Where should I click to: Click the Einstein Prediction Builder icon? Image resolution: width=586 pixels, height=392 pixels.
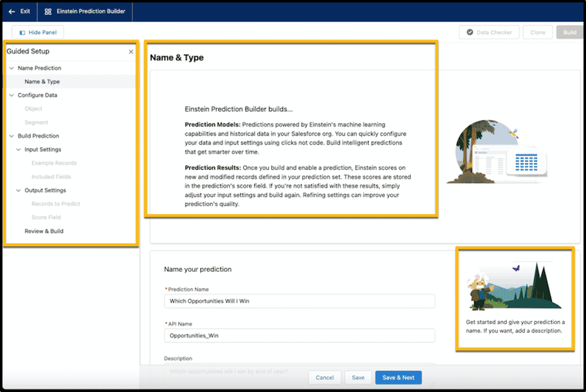click(x=48, y=11)
